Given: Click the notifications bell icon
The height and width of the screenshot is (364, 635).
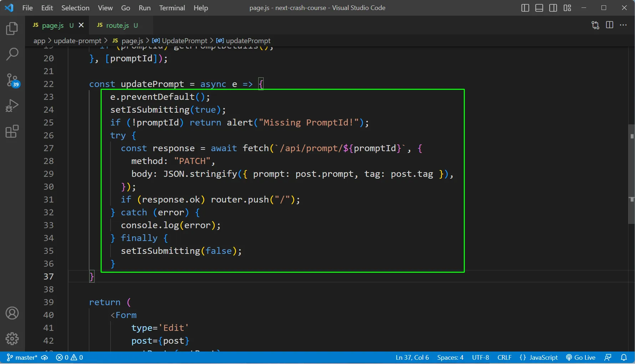Looking at the screenshot, I should [624, 358].
